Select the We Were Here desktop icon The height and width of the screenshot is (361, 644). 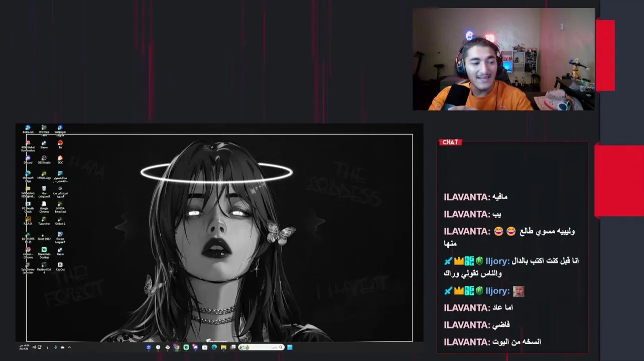[x=44, y=130]
